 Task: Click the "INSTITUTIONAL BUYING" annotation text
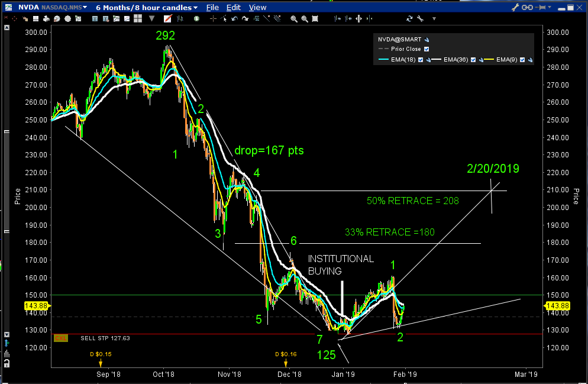pos(341,264)
